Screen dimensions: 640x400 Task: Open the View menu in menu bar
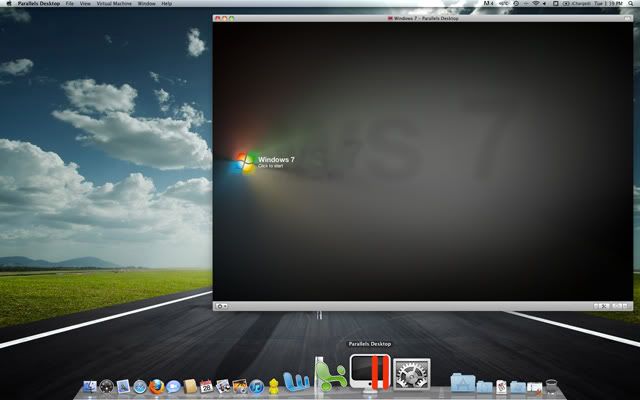pyautogui.click(x=85, y=4)
